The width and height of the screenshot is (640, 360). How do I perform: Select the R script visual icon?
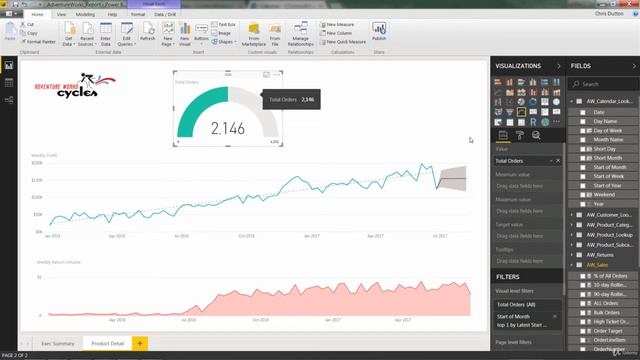(x=533, y=122)
